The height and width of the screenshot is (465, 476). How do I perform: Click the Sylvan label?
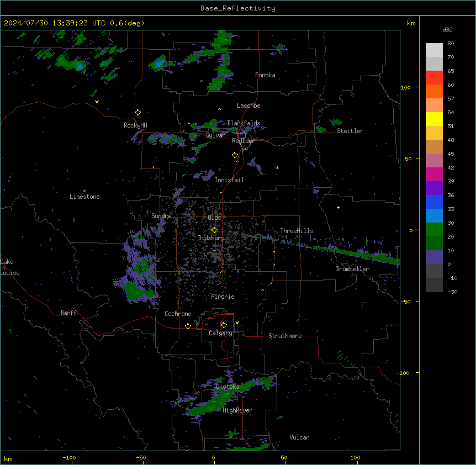(215, 135)
